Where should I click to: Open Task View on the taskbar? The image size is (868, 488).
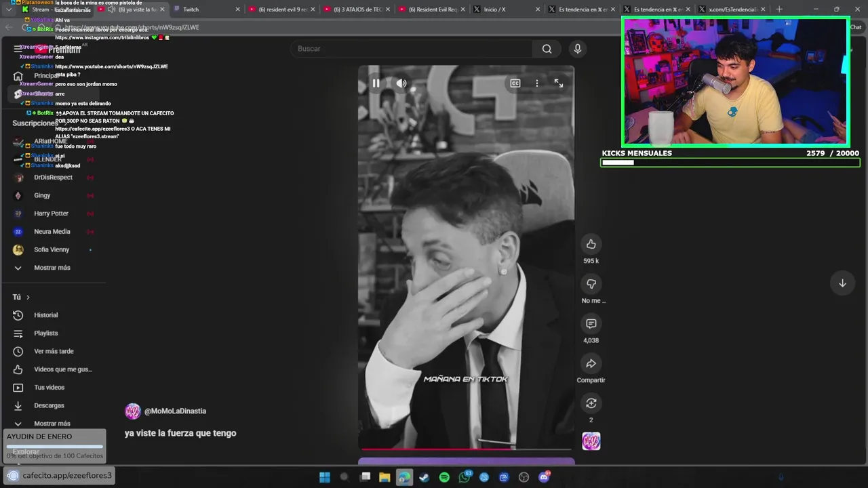tap(366, 477)
